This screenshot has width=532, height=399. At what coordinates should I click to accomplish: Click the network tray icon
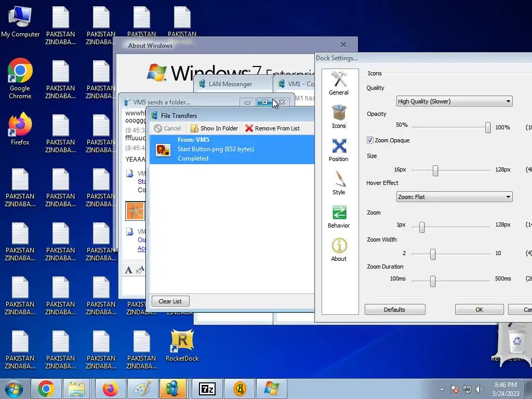[x=467, y=389]
